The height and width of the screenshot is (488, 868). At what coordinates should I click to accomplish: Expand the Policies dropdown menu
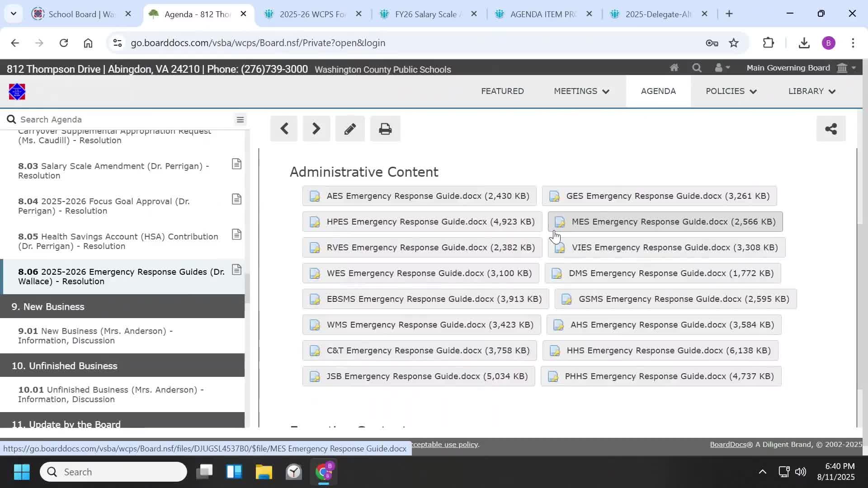tap(731, 91)
